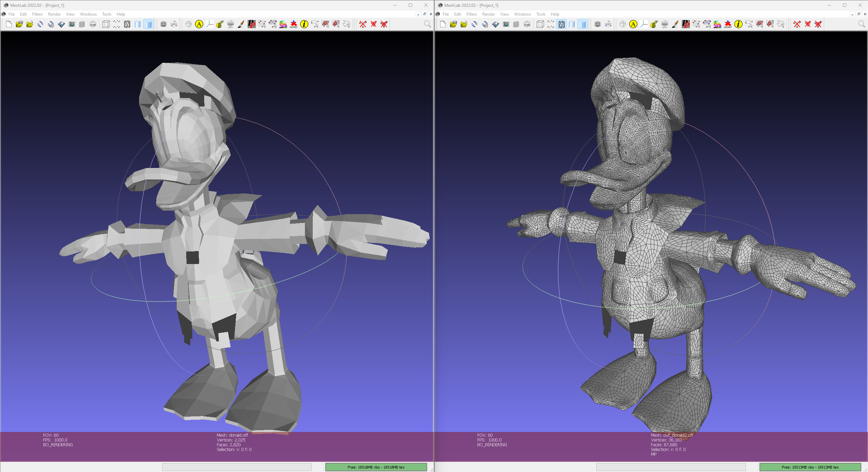
Task: Reload all meshes icon in left window
Action: pos(51,24)
